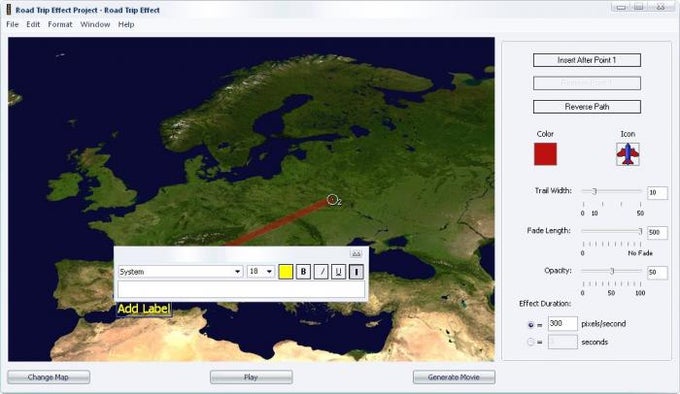Click the app icon in title bar
Viewport: 680px width, 394px height.
[x=9, y=10]
